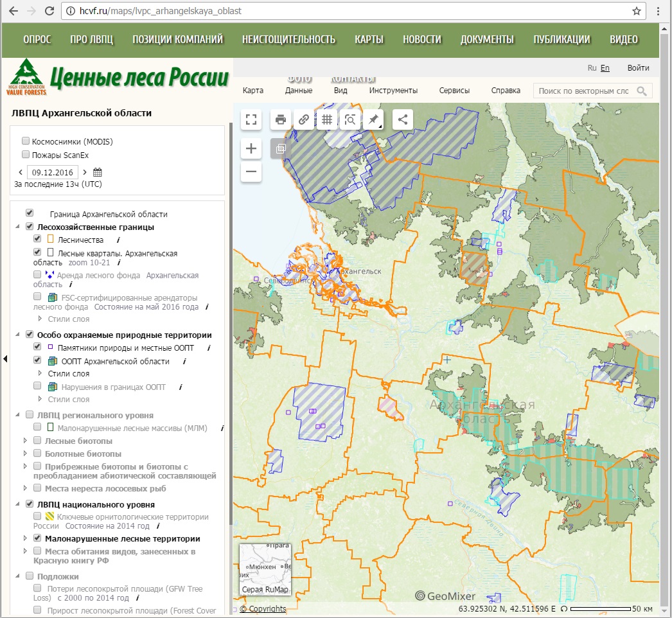Activate the magnifier search tool
The width and height of the screenshot is (672, 618).
(x=350, y=119)
